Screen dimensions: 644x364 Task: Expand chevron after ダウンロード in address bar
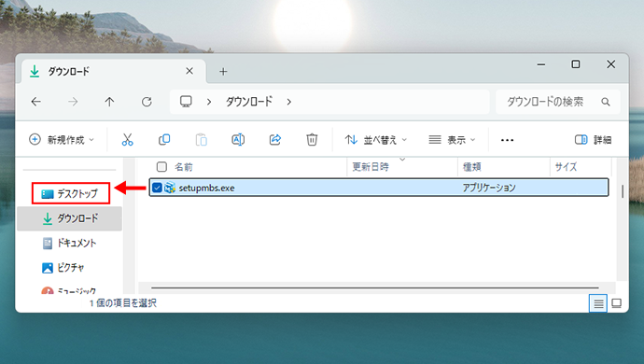[289, 102]
